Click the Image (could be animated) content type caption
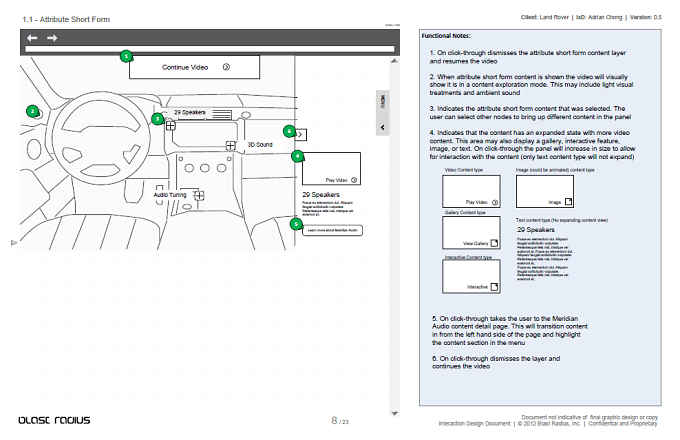This screenshot has height=440, width=680. pyautogui.click(x=555, y=170)
